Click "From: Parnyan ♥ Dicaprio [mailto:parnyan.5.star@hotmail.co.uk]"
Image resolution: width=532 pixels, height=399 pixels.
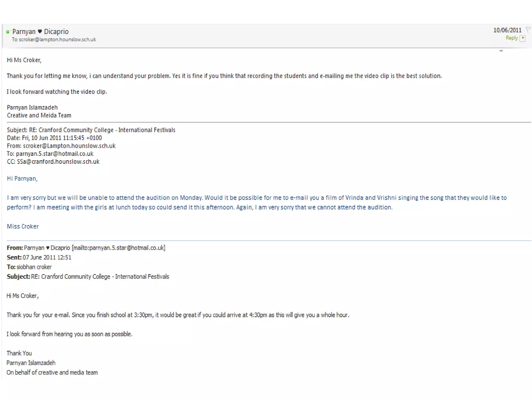coord(86,248)
